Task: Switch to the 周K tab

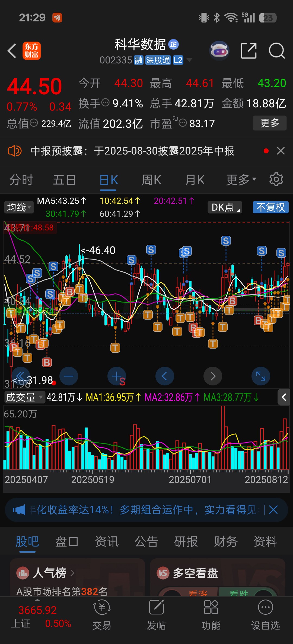Action: point(151,180)
